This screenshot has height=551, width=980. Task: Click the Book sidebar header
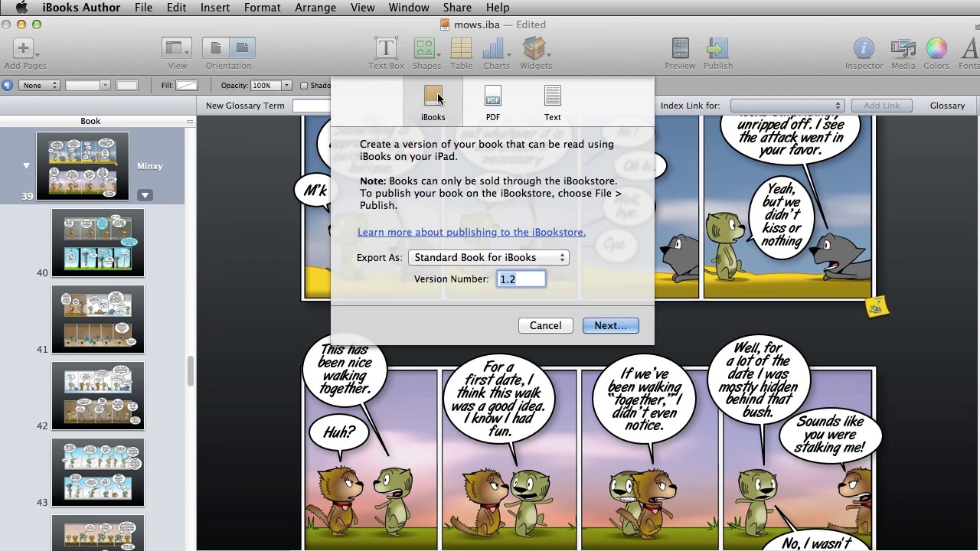pyautogui.click(x=90, y=121)
